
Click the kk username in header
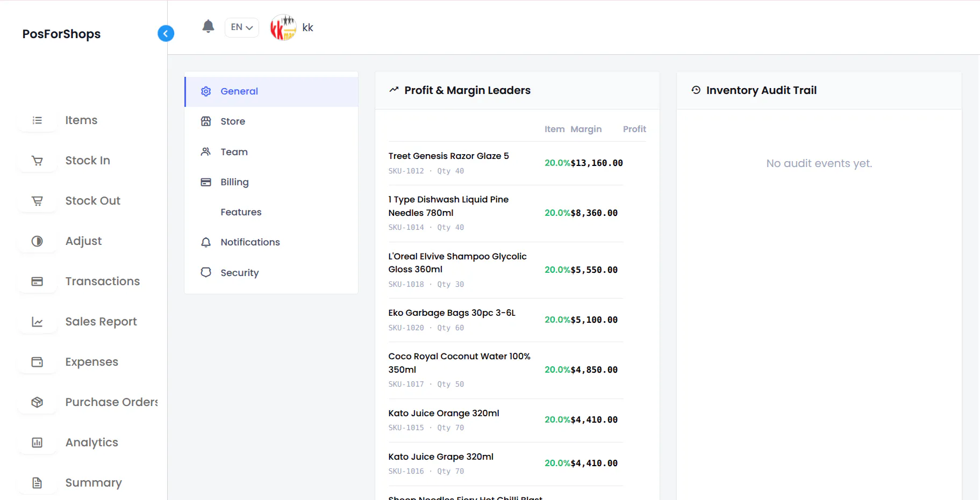tap(307, 27)
